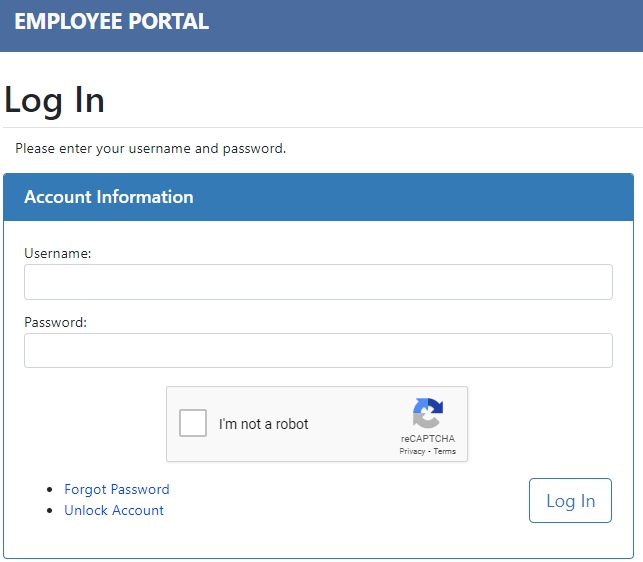The image size is (643, 562).
Task: Click the Password label
Action: coord(56,323)
